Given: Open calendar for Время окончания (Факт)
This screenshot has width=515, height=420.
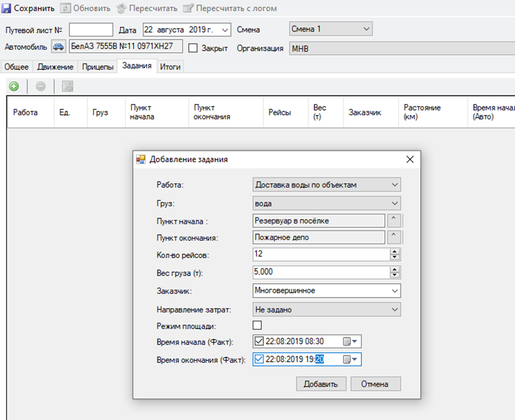Looking at the screenshot, I should [350, 359].
